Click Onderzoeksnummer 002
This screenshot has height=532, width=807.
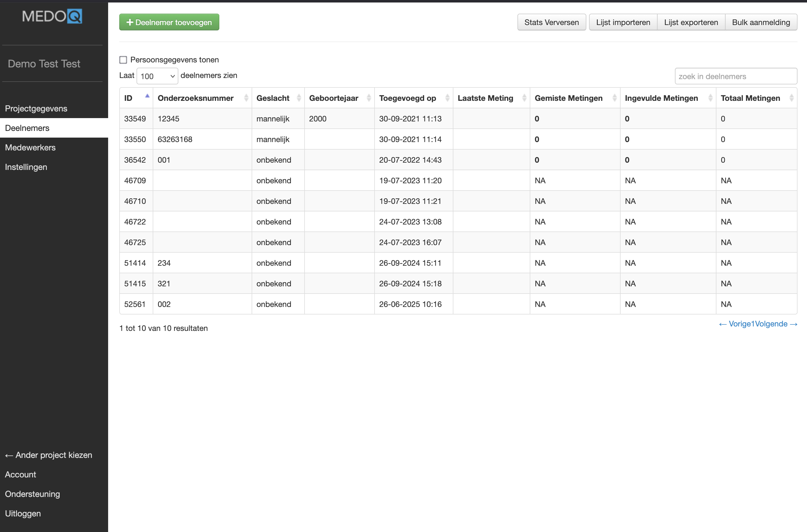(164, 304)
